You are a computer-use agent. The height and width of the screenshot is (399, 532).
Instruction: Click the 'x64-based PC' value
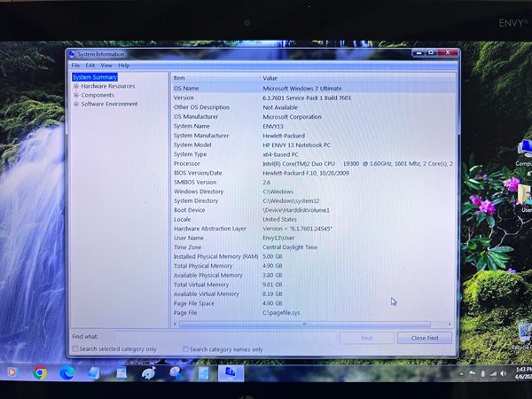coord(280,154)
